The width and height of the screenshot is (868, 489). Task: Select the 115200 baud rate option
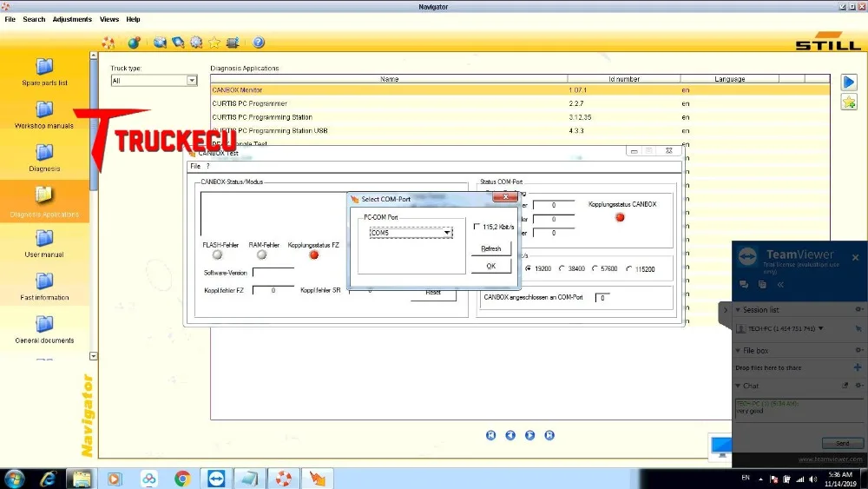click(x=628, y=268)
